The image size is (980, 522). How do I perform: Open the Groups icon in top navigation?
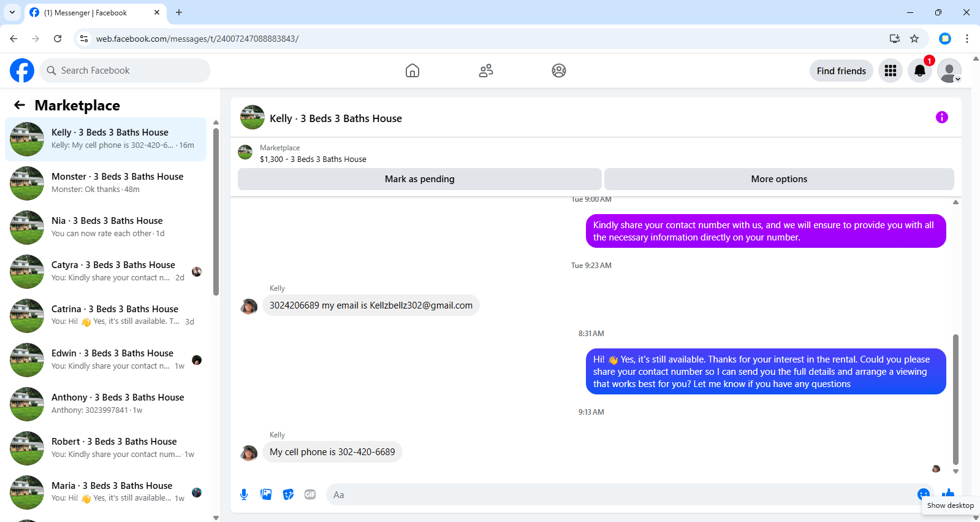(559, 71)
